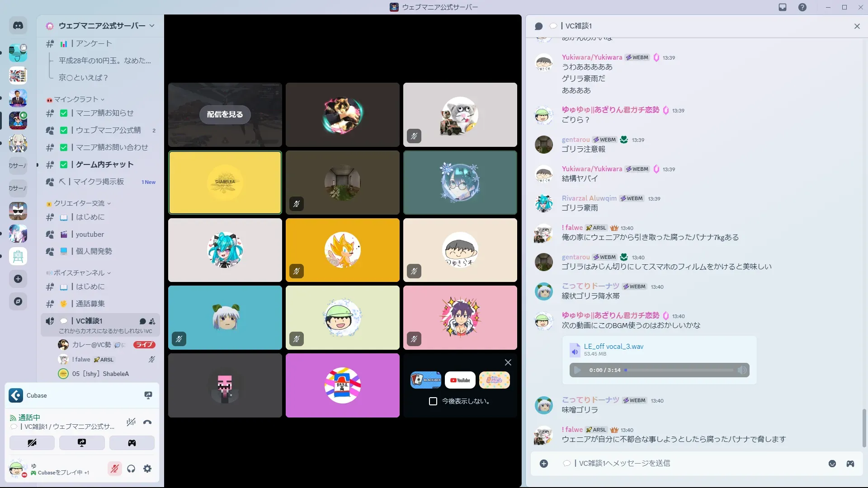Viewport: 868px width, 488px height.
Task: Open the Discord home direct messages icon
Action: click(x=18, y=26)
